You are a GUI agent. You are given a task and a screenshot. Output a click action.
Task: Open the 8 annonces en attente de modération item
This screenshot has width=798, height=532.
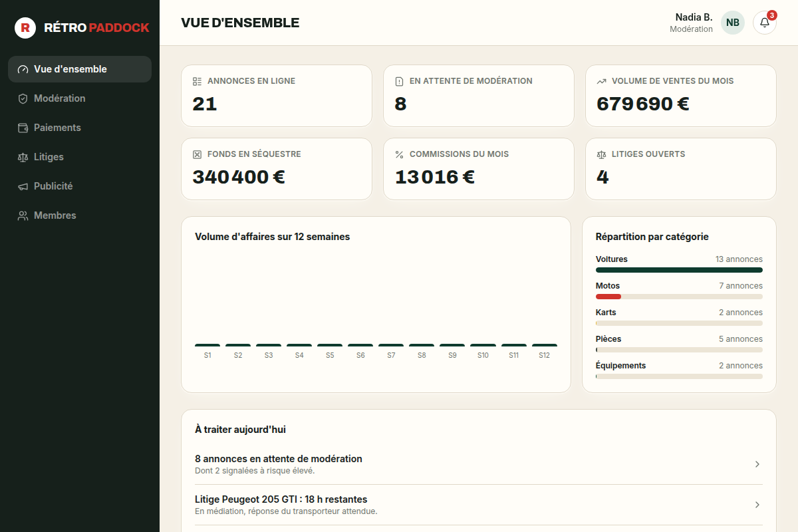coord(479,464)
